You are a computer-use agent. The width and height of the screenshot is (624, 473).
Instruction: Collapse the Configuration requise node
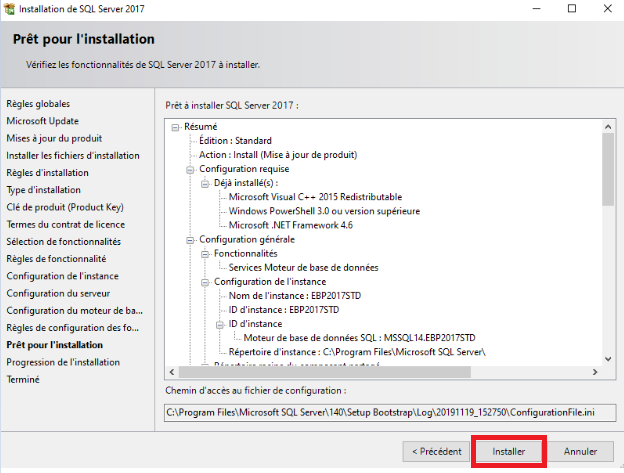click(x=190, y=170)
